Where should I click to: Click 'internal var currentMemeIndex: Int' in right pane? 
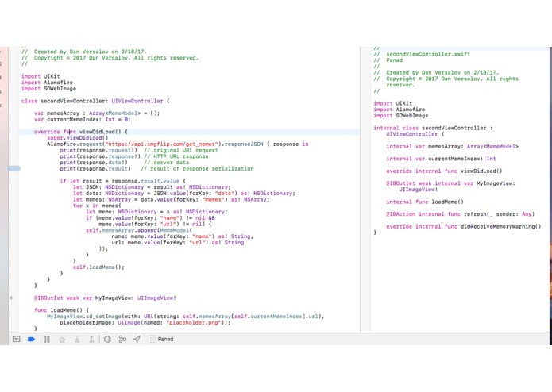(x=441, y=159)
